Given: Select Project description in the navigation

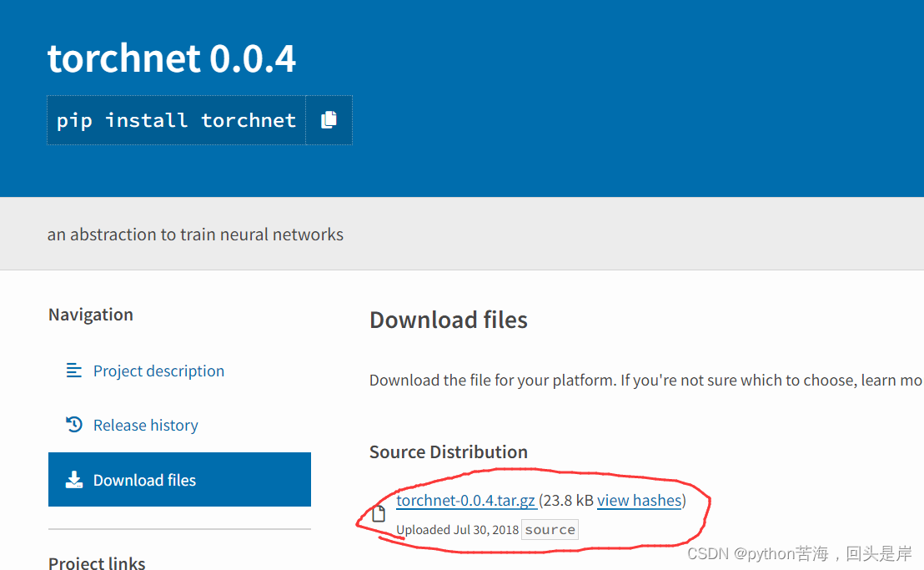Looking at the screenshot, I should [x=158, y=371].
